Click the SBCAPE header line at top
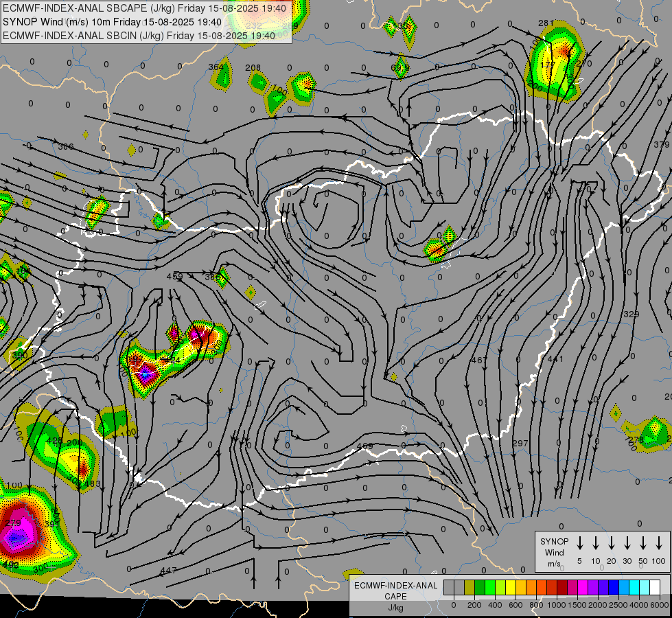The width and height of the screenshot is (672, 618). 144,8
